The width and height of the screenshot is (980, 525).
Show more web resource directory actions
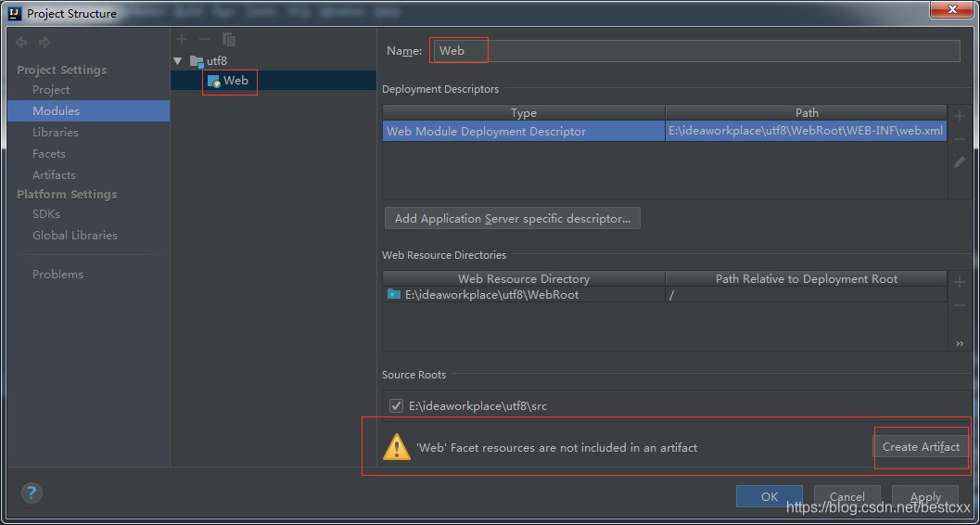960,344
